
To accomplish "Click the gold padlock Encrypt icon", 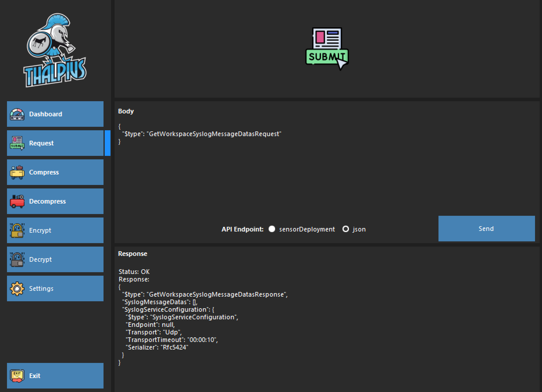I will pyautogui.click(x=17, y=230).
